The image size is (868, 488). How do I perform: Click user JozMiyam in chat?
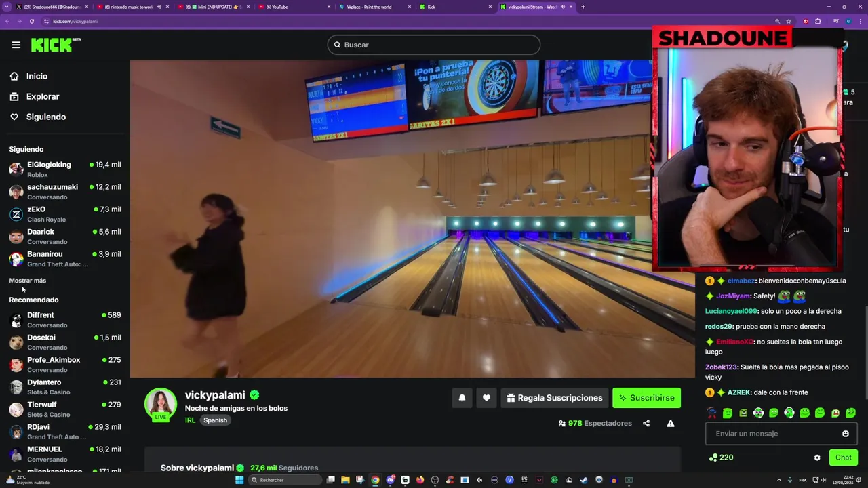(733, 296)
